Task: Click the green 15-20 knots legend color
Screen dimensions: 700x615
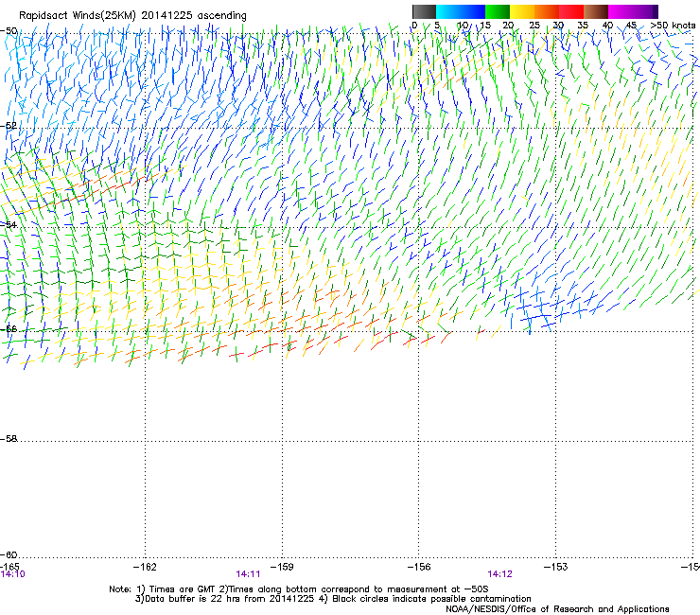Action: click(x=498, y=11)
